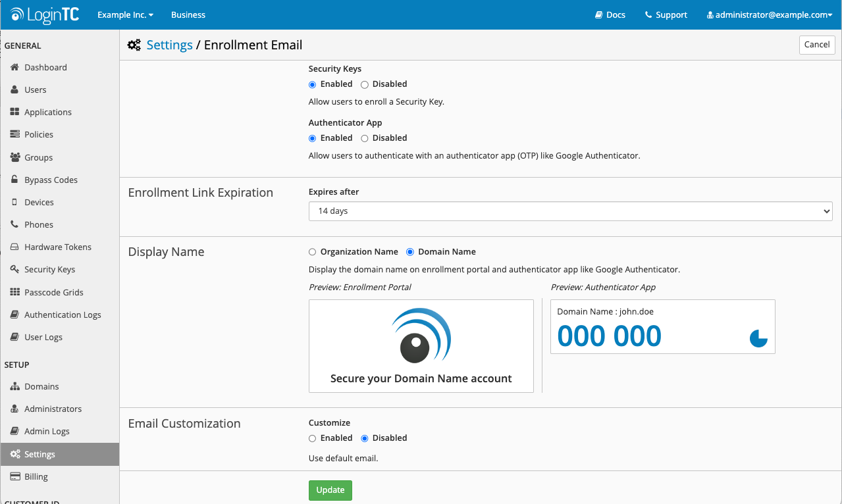Open Docs from the top navigation
Viewport: 842px width, 504px height.
[610, 14]
